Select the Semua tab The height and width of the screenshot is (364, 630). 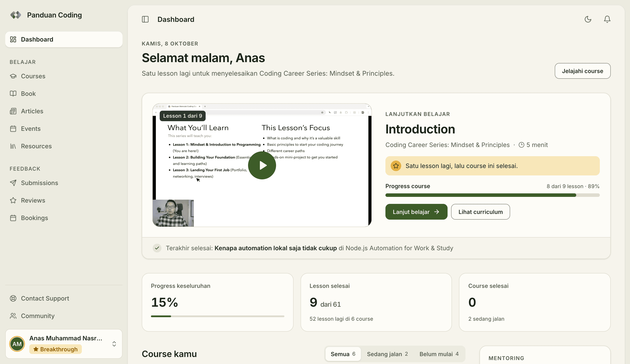(343, 354)
